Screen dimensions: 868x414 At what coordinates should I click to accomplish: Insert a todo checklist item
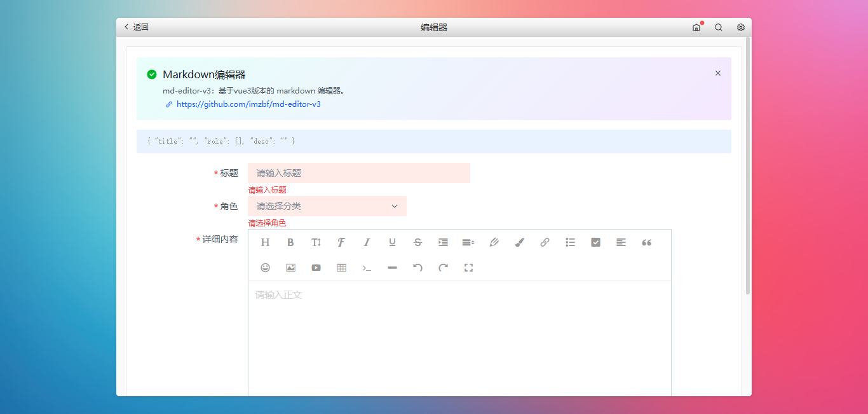(595, 242)
